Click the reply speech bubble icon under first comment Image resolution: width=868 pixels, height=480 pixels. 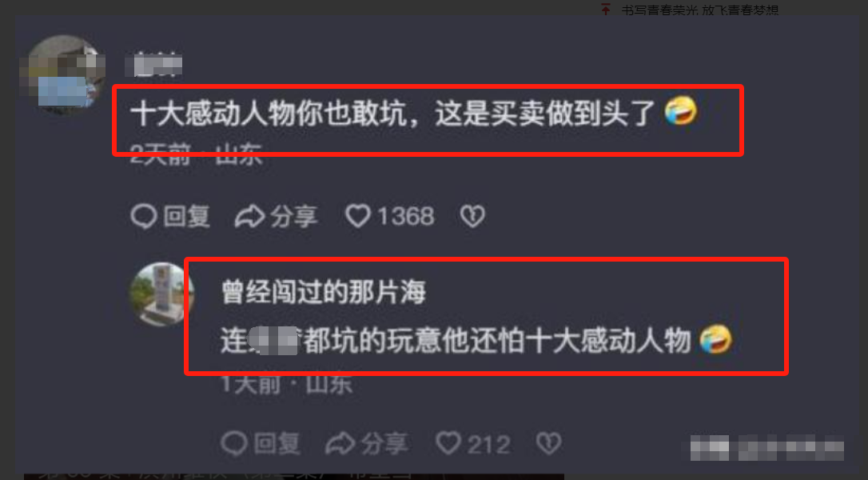pos(144,216)
